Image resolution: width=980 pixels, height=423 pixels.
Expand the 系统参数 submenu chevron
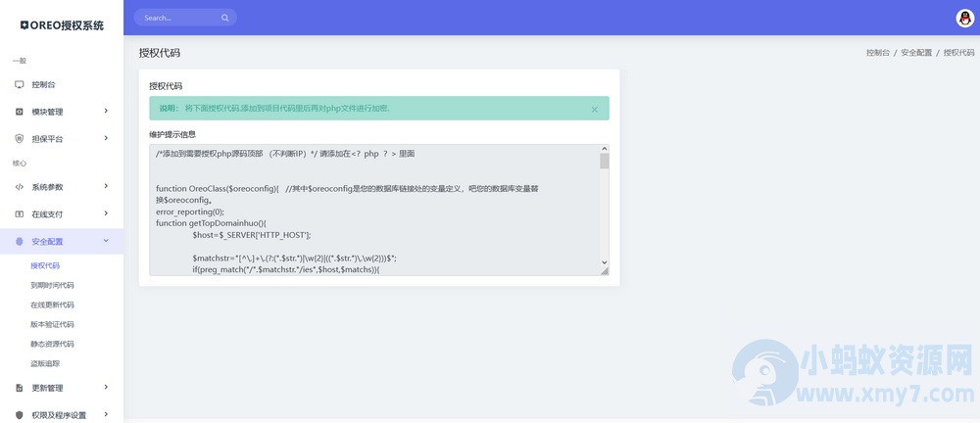tap(106, 186)
